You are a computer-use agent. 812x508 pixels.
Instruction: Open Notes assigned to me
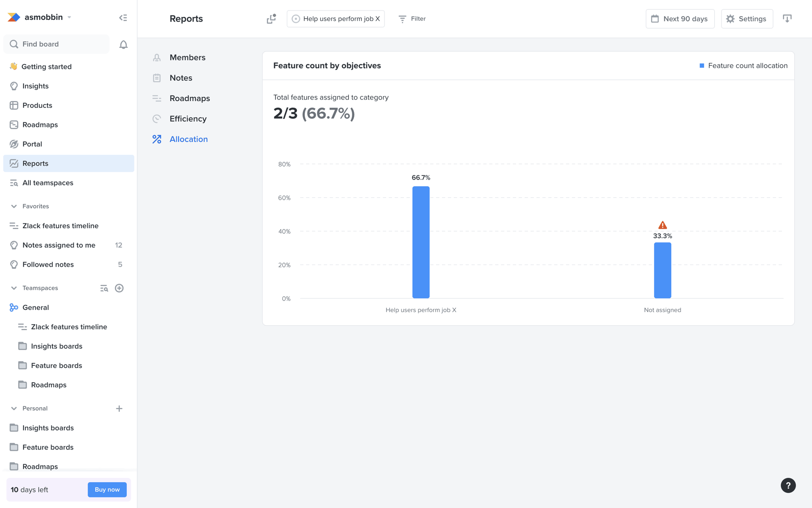(69, 245)
